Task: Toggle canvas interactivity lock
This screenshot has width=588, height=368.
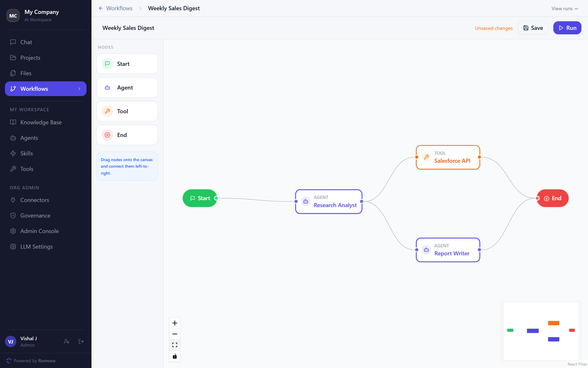Action: (175, 356)
